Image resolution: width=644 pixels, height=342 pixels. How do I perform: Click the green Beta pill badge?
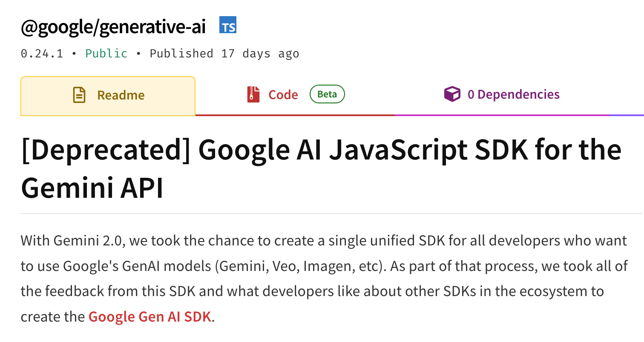click(x=327, y=94)
